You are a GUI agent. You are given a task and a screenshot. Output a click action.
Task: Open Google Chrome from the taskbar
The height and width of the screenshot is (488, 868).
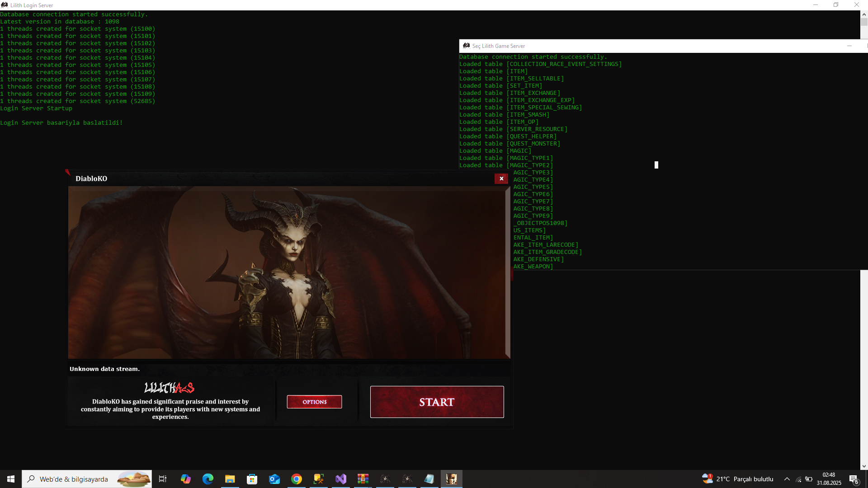click(297, 479)
